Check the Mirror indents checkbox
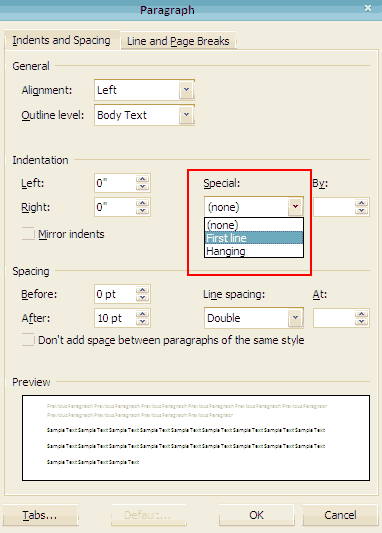This screenshot has width=382, height=533. pos(28,234)
